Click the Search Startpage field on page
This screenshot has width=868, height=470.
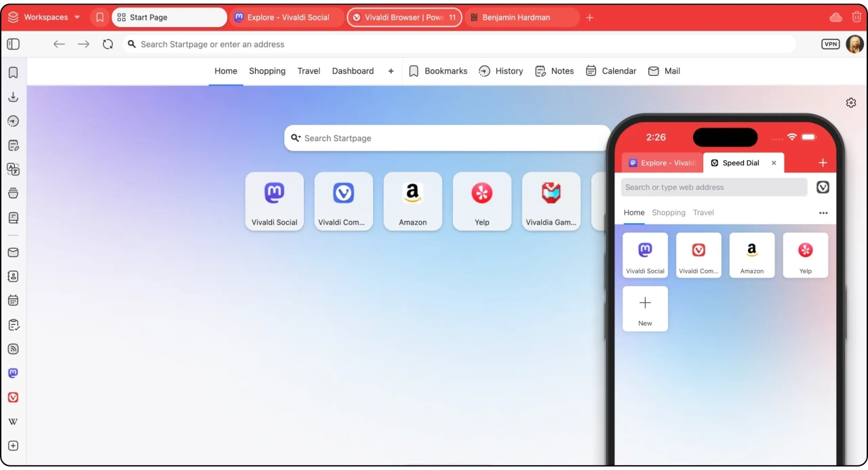point(448,138)
